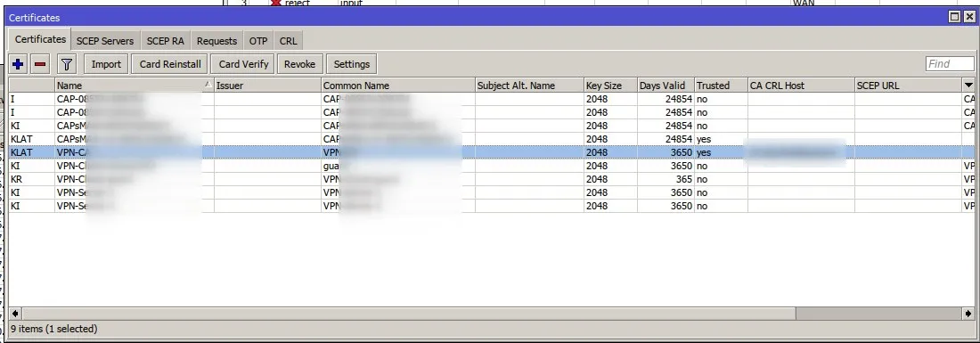Viewport: 980px width, 343px height.
Task: Open the filter funnel icon
Action: (67, 64)
